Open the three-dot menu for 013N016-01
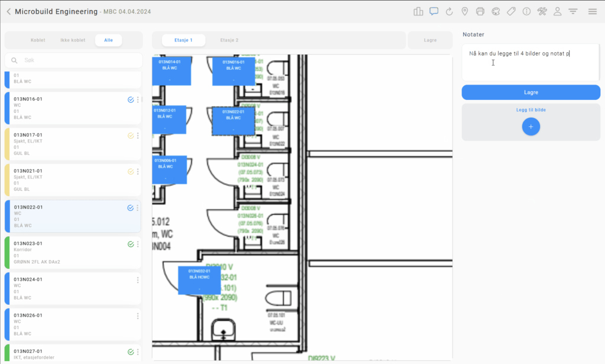Screen dimensions: 605x364 [138, 100]
